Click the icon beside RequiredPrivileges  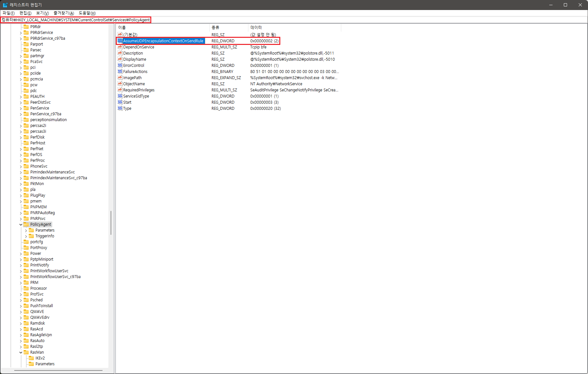coord(120,90)
